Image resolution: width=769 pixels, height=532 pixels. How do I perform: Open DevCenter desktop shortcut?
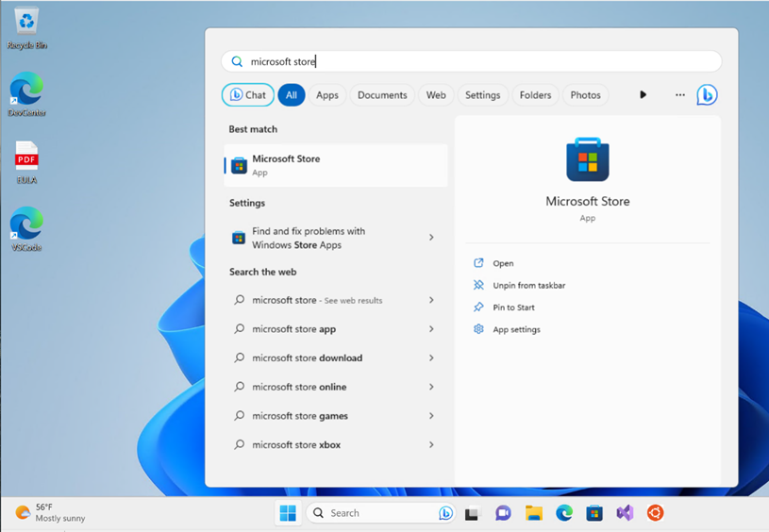pyautogui.click(x=26, y=94)
